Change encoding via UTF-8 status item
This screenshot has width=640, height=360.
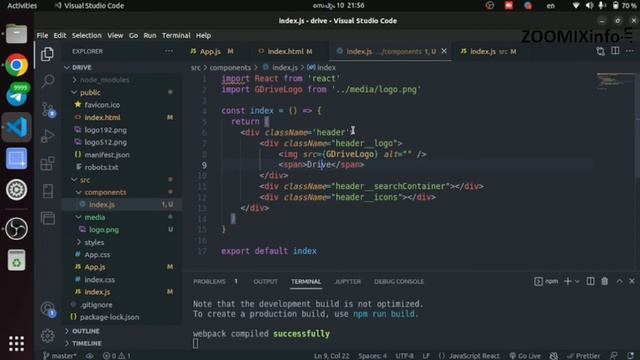[404, 356]
